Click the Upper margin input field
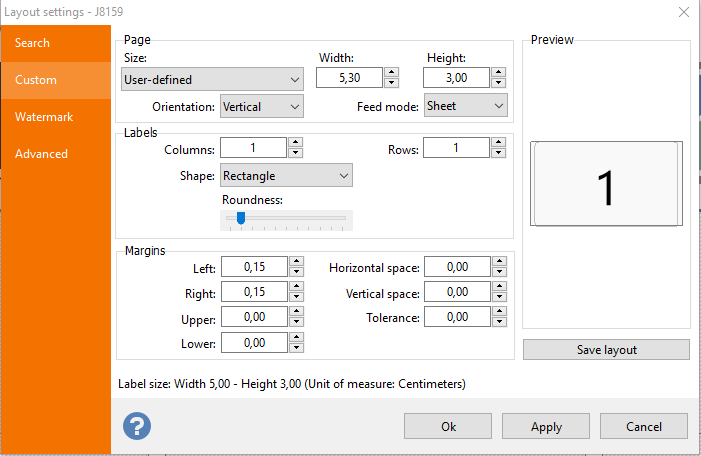The height and width of the screenshot is (456, 701). [x=254, y=317]
